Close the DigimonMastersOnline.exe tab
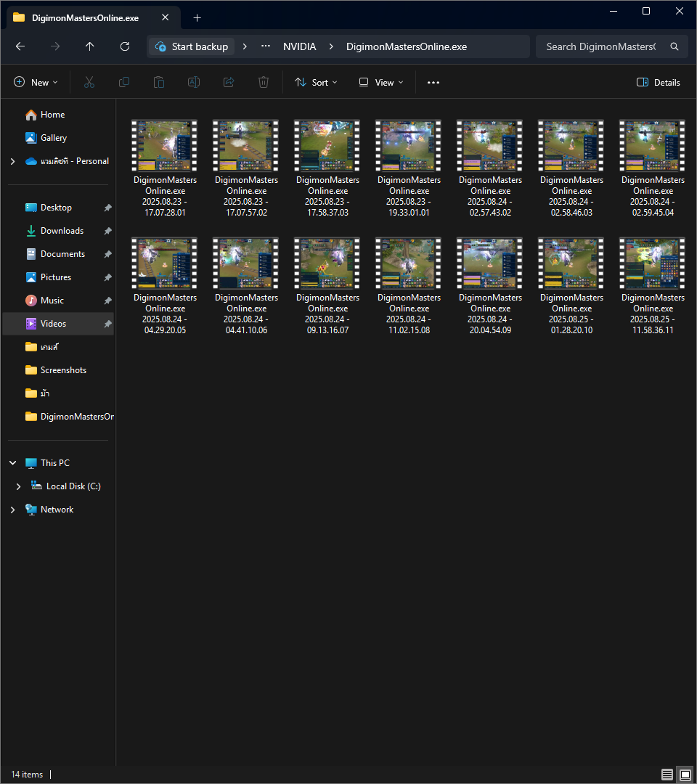The width and height of the screenshot is (697, 784). pos(165,17)
